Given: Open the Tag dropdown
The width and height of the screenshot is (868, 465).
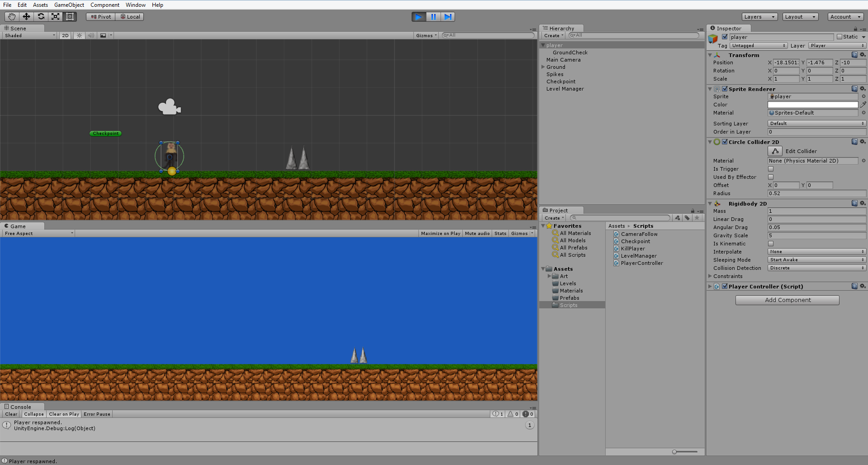Looking at the screenshot, I should [758, 46].
